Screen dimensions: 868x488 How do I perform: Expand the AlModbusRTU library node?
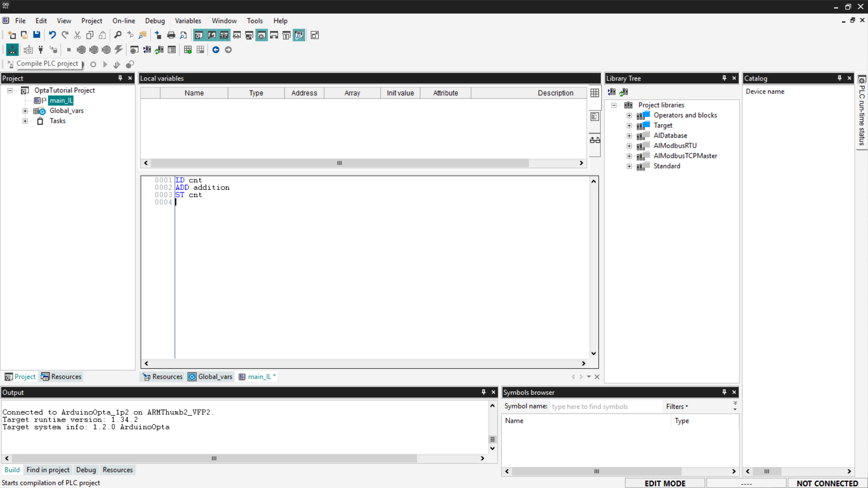click(629, 146)
